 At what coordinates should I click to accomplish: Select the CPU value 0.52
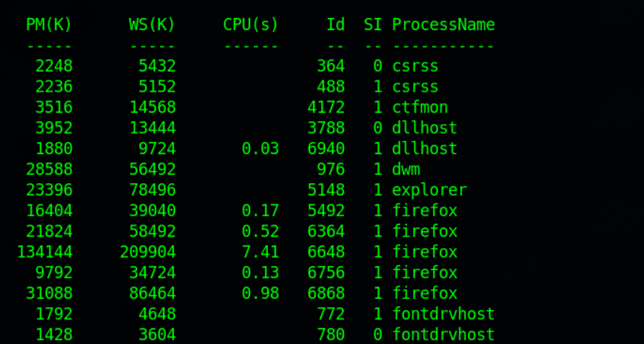click(x=260, y=231)
